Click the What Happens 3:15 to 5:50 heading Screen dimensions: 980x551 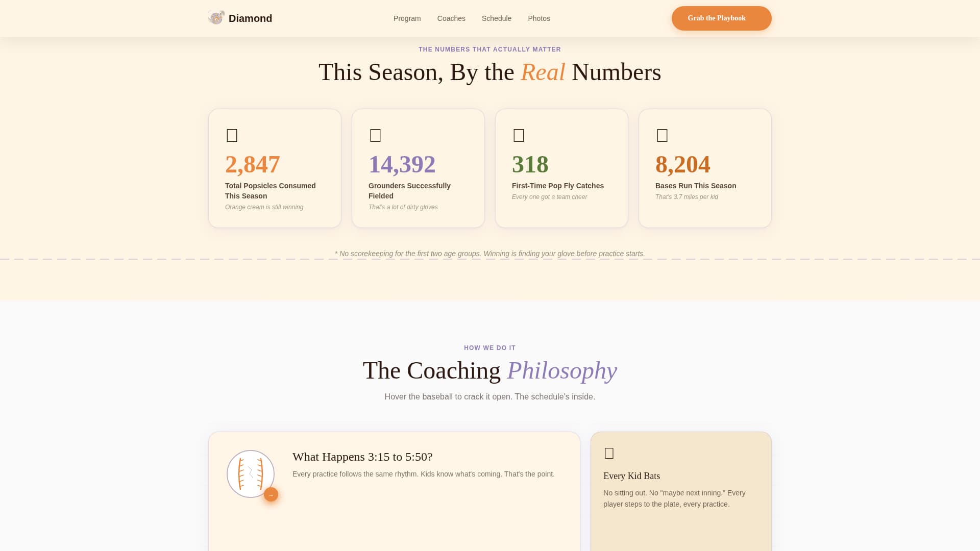[362, 457]
